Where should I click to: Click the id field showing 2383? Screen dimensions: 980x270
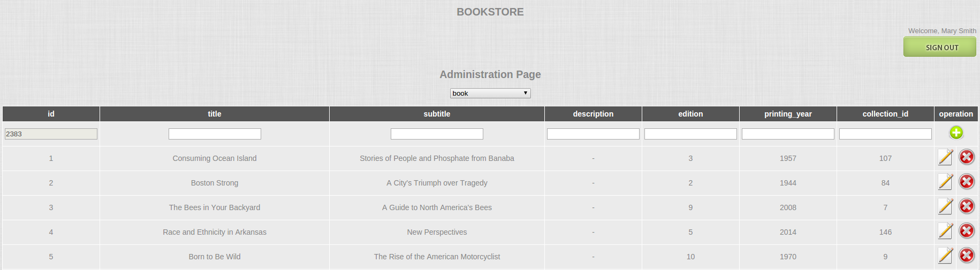coord(51,134)
